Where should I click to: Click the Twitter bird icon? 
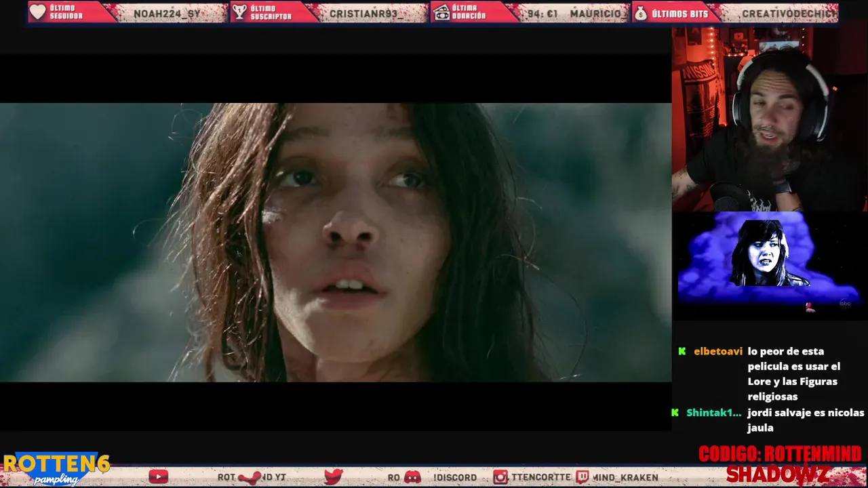coord(333,477)
